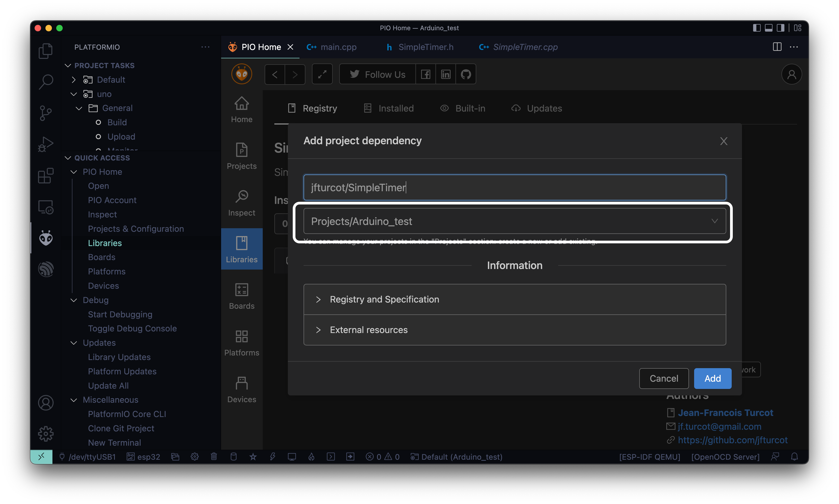Viewport: 839px width, 504px height.
Task: Open the Extensions view icon
Action: coord(45,176)
